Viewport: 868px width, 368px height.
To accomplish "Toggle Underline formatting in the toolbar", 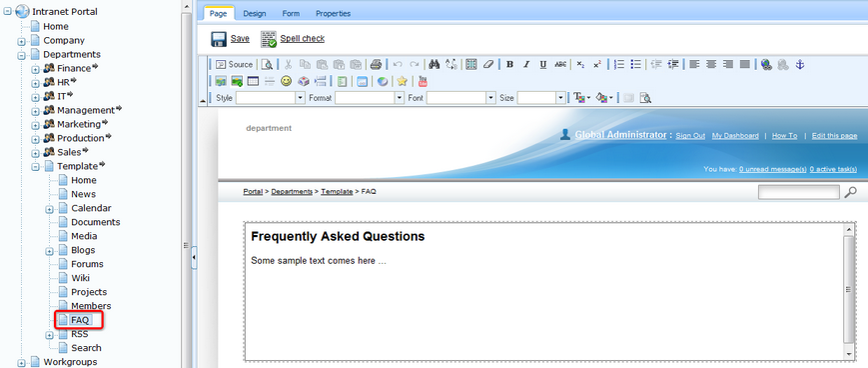I will (543, 64).
